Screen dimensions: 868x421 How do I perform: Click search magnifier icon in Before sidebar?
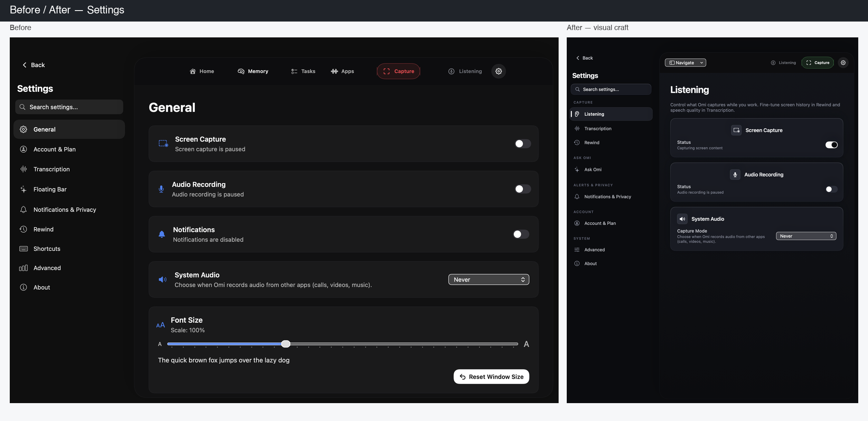click(22, 107)
